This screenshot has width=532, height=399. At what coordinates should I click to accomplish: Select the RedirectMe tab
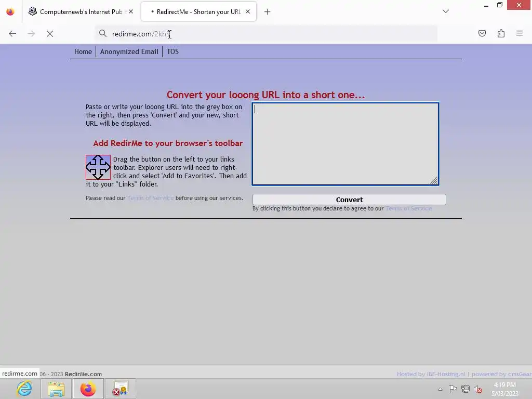coord(198,12)
